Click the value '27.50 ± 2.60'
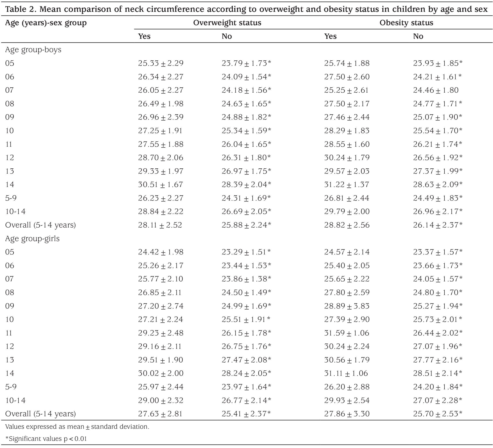The image size is (493, 448). [347, 77]
